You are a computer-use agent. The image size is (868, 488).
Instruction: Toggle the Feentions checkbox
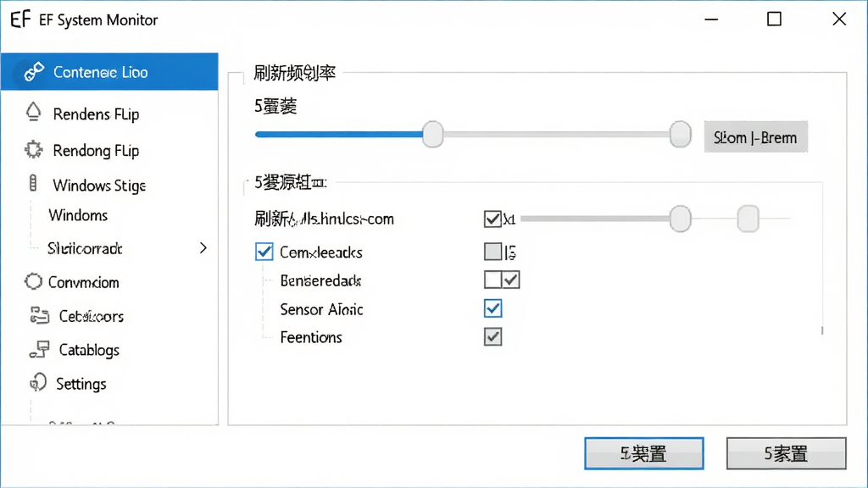[x=492, y=336]
